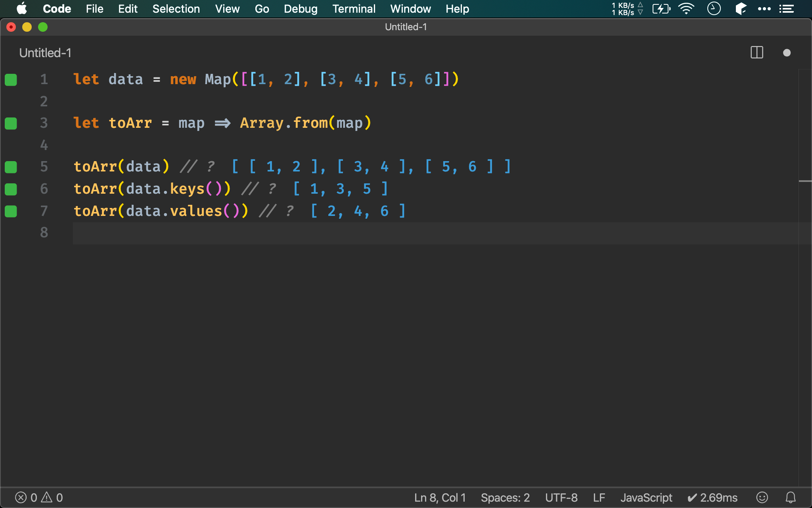Click the battery charging status icon
812x508 pixels.
tap(661, 9)
